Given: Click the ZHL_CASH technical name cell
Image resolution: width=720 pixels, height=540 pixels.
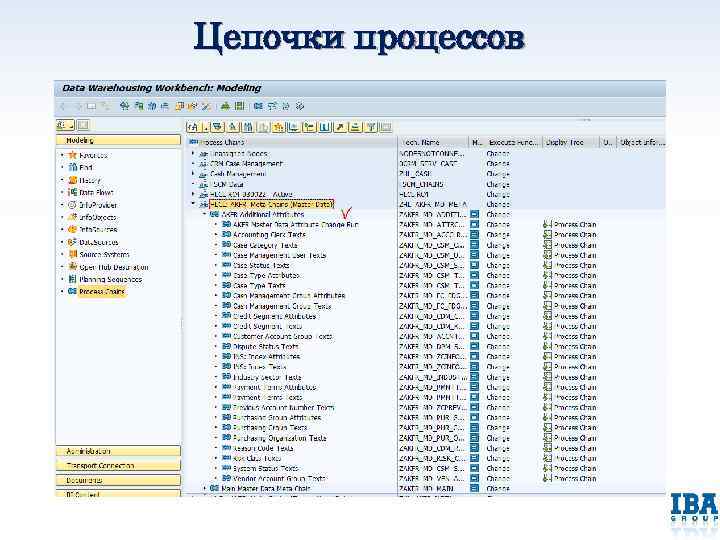Looking at the screenshot, I should [x=416, y=174].
